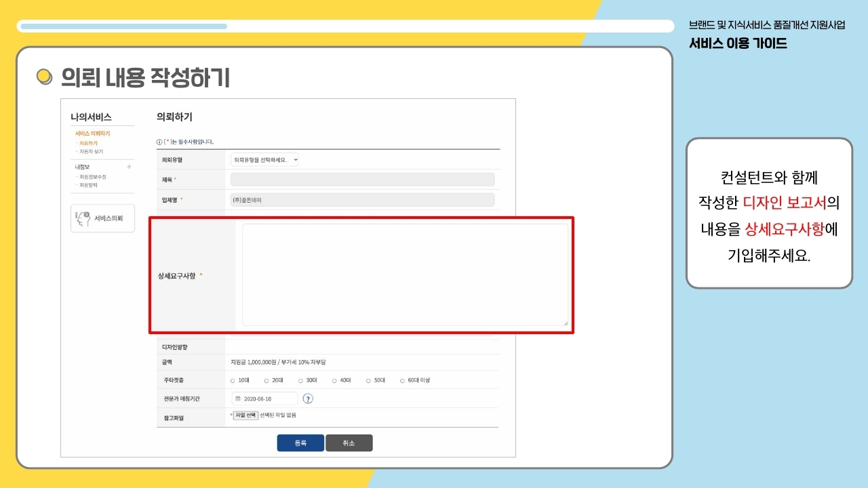
Task: Click the 업체명 field showing (주)골든데이
Action: pyautogui.click(x=362, y=200)
